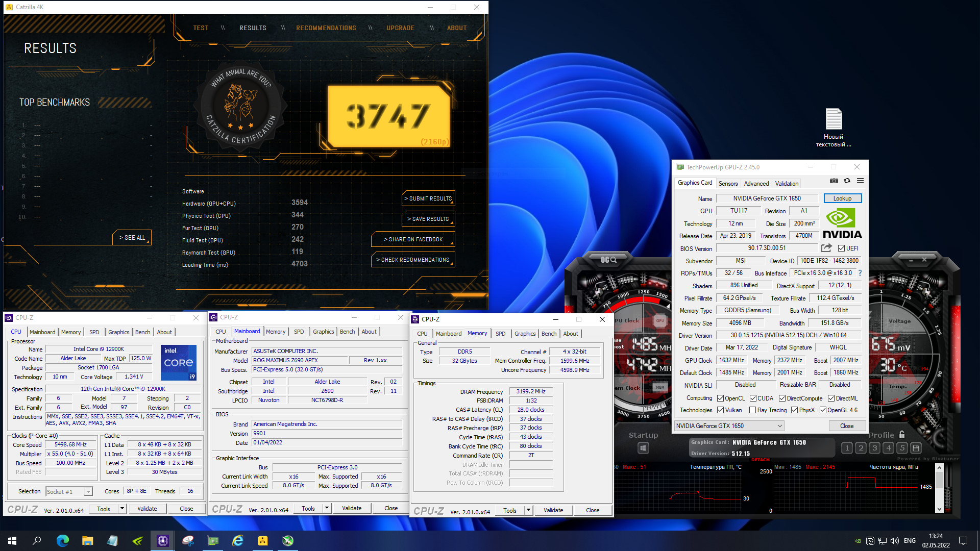Click SAVE RESULTS in Catzilla
The width and height of the screenshot is (980, 551).
(x=428, y=219)
